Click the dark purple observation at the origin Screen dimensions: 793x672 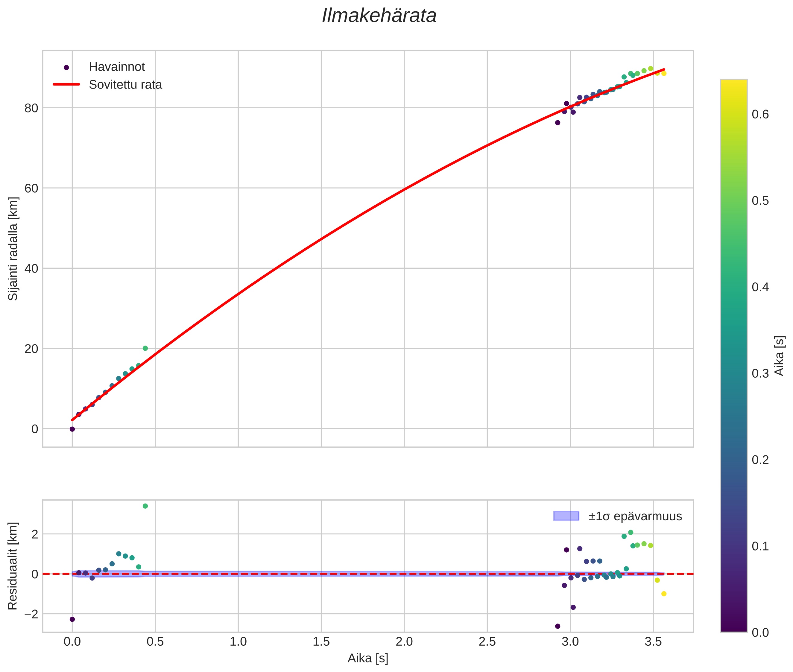pyautogui.click(x=72, y=429)
